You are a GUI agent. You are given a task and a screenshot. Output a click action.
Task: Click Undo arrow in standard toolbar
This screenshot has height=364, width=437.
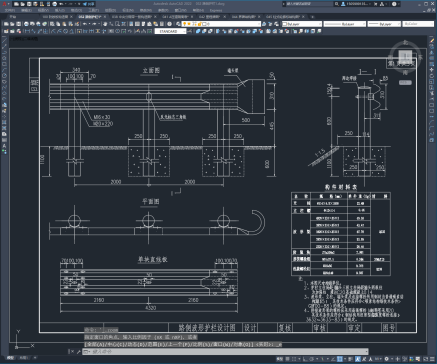[85, 24]
